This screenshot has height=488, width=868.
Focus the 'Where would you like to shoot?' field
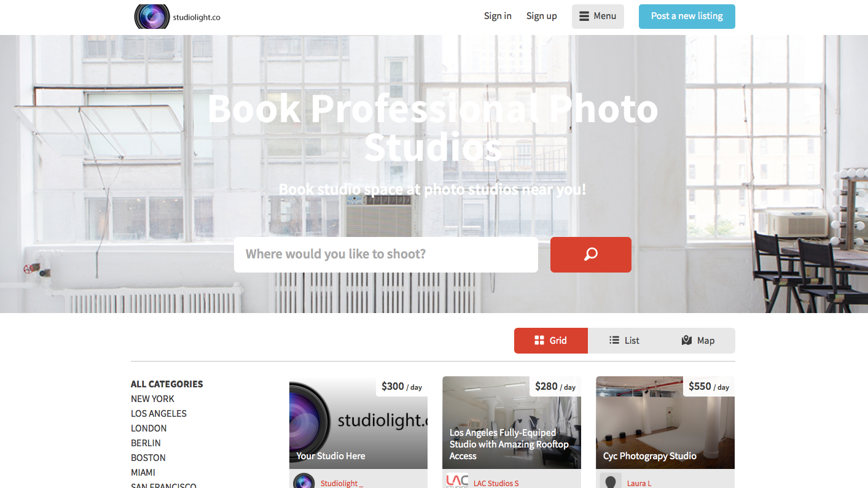pyautogui.click(x=386, y=254)
